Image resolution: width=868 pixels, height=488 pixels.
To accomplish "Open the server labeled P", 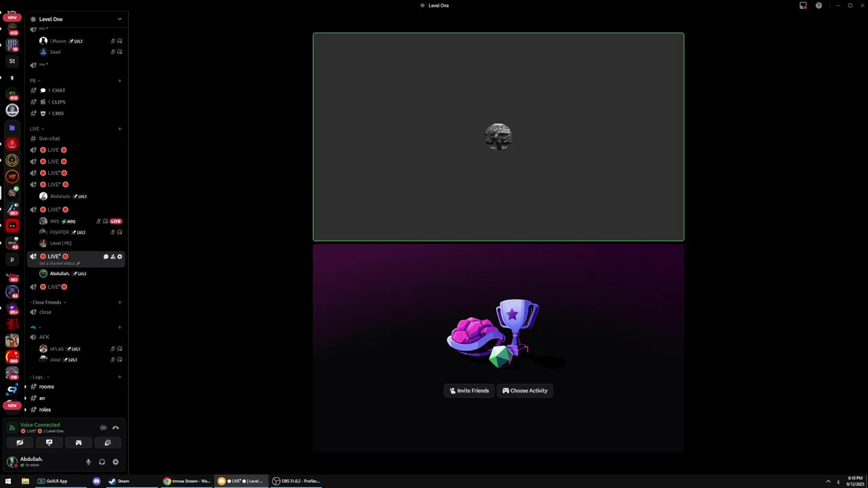I will tap(12, 259).
